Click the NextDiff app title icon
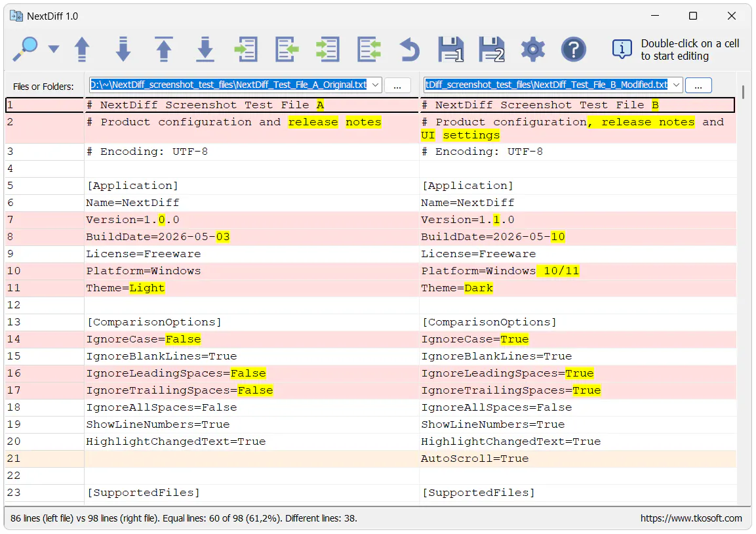The height and width of the screenshot is (534, 756). click(16, 16)
